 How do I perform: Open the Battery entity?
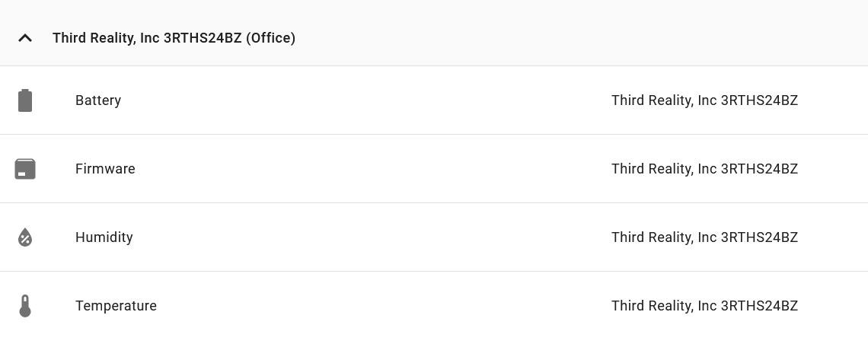click(x=98, y=100)
